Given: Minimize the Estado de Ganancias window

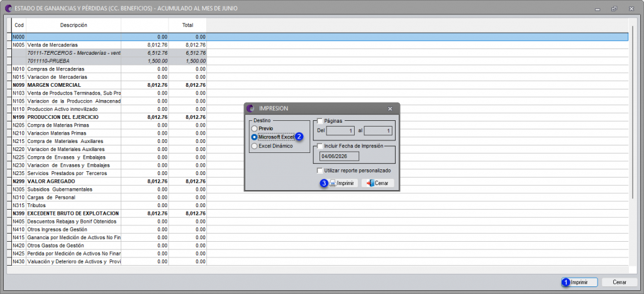Looking at the screenshot, I should 597,8.
